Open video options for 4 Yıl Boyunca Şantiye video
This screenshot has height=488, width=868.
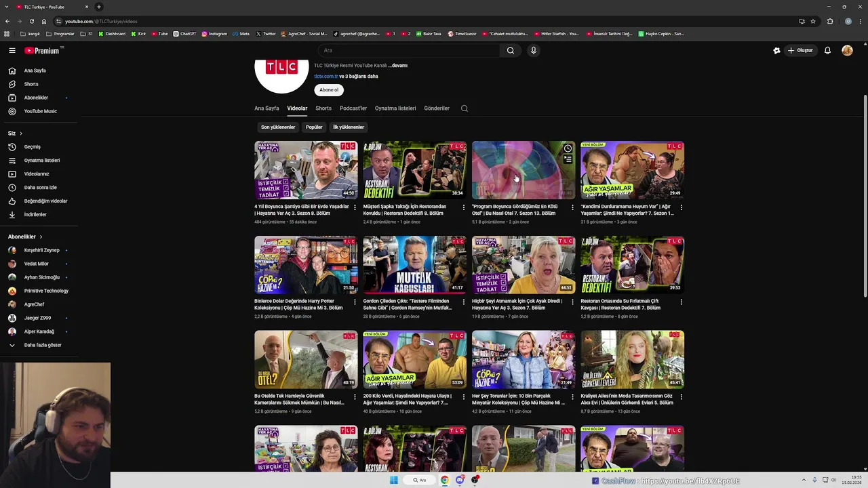pyautogui.click(x=355, y=207)
